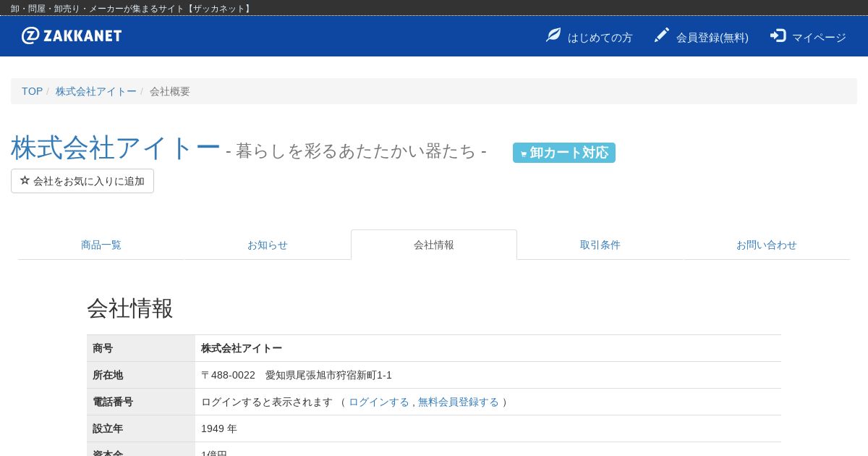Switch to the お知らせ tab
The width and height of the screenshot is (868, 456).
coord(268,245)
